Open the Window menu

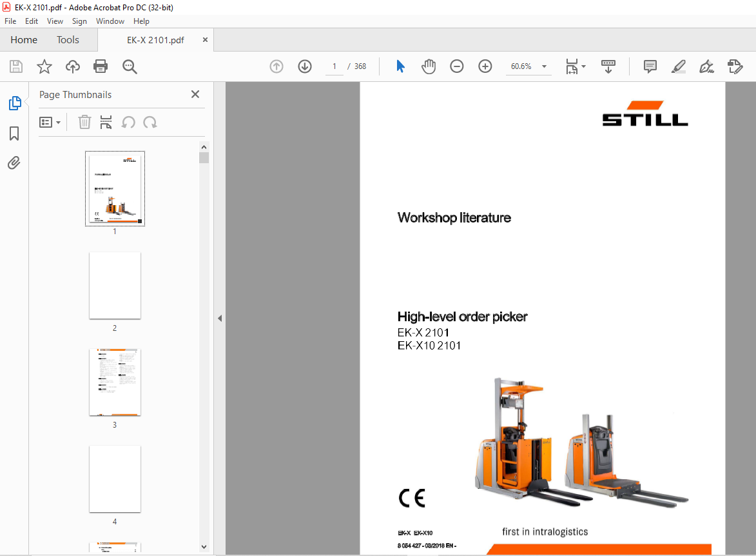point(110,21)
